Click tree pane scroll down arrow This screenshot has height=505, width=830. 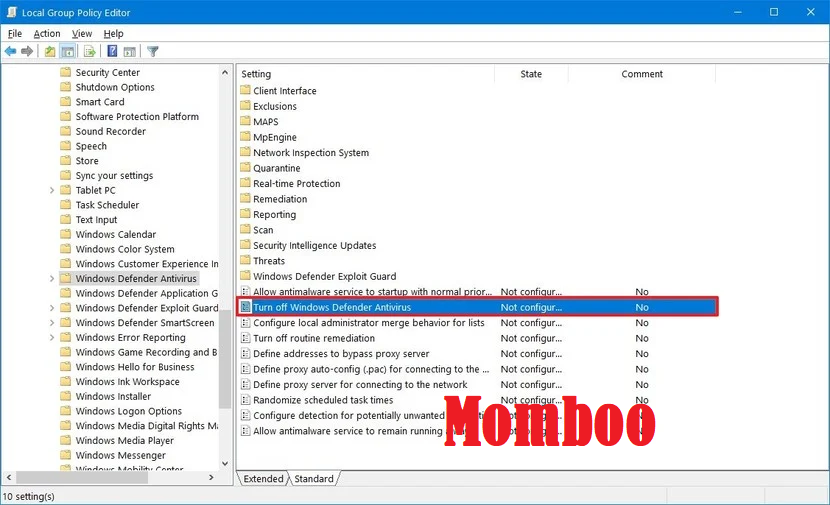(x=225, y=464)
